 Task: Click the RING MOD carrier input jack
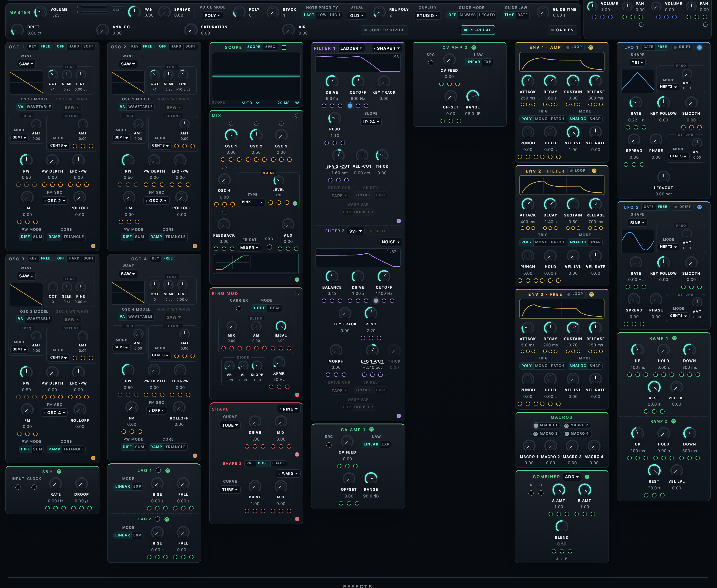[x=239, y=309]
